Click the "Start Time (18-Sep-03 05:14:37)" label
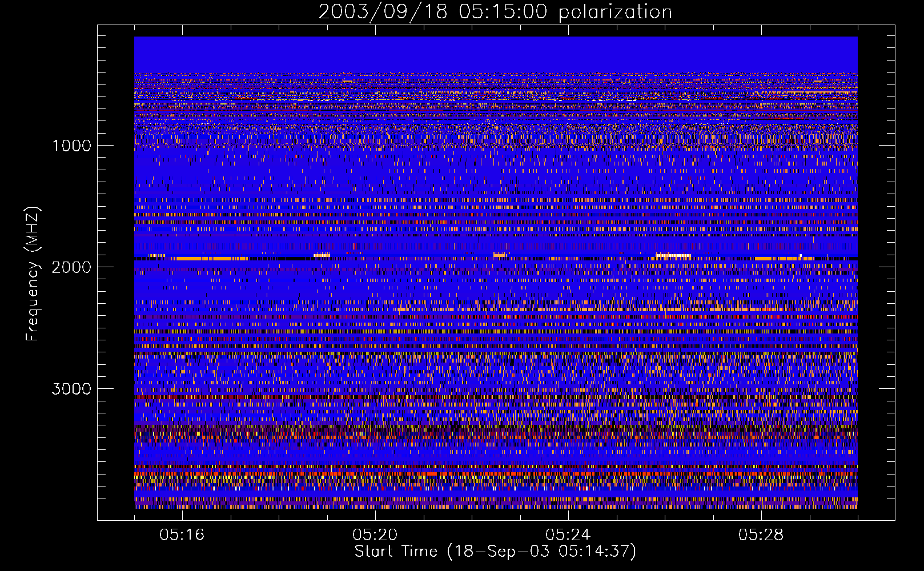Screen dimensions: 924x571 click(x=495, y=552)
